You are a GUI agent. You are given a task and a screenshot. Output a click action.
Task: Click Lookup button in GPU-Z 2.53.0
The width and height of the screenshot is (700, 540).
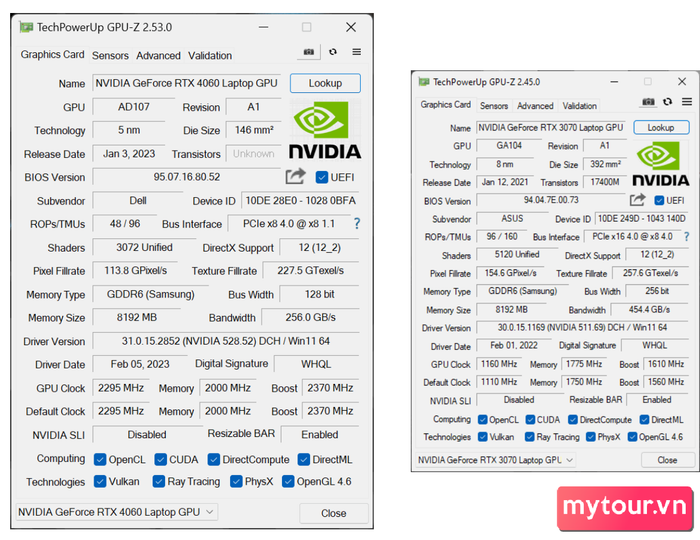(325, 83)
